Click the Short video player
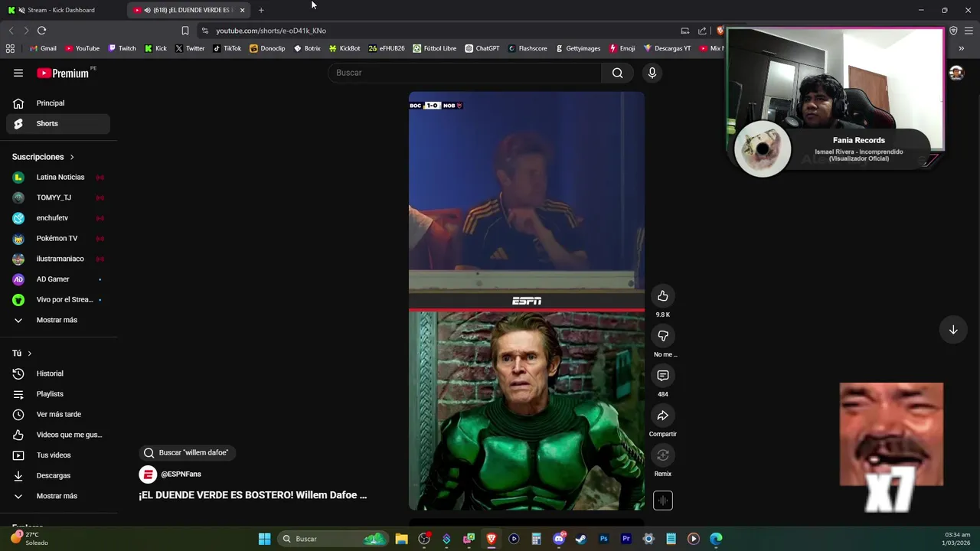 click(527, 301)
